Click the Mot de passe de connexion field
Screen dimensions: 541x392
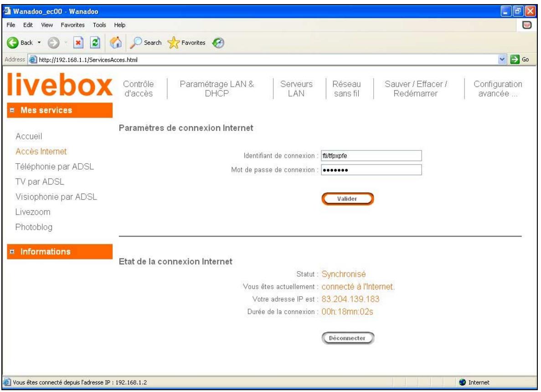(371, 170)
